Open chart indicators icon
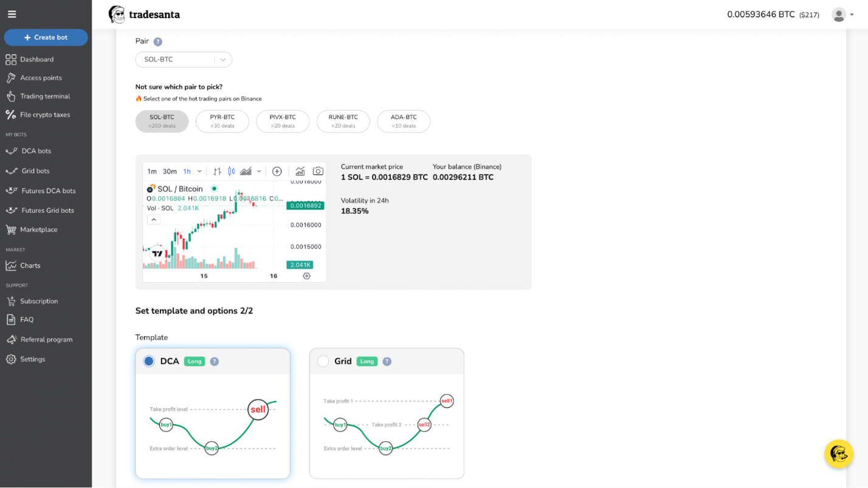Screen dimensions: 868x488 coord(300,171)
